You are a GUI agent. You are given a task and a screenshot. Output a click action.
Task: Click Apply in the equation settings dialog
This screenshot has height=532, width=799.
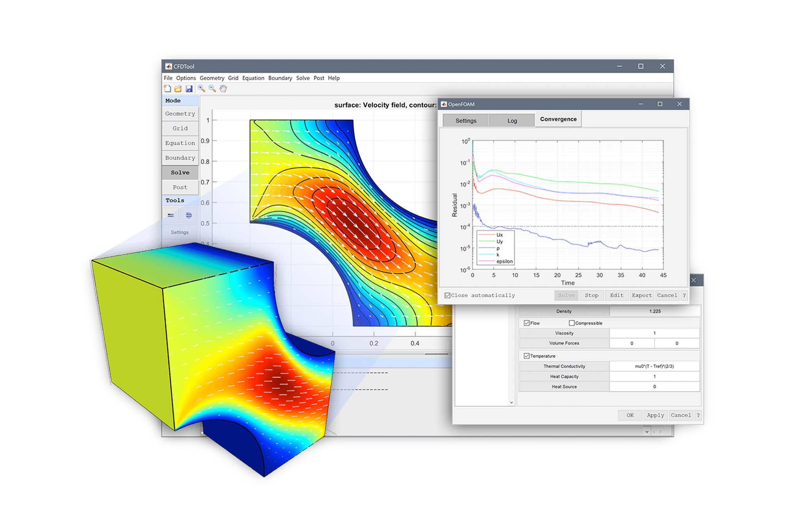coord(655,415)
